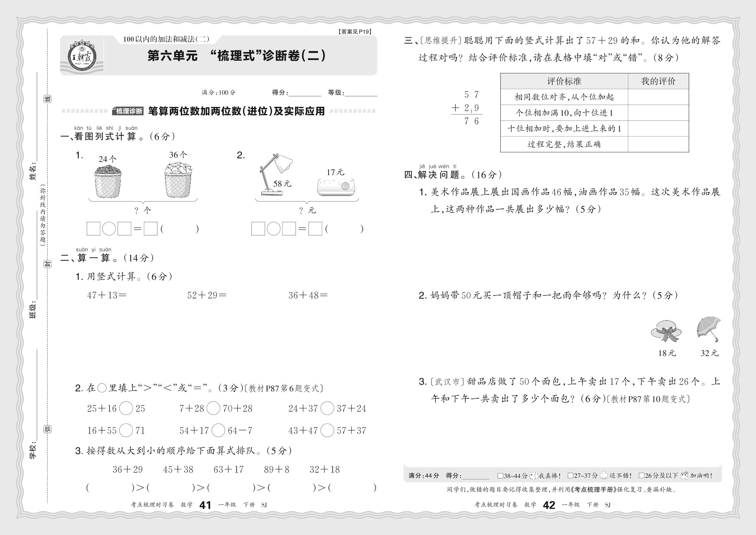Click the comparison circle after 25+16
756x535 pixels.
click(126, 409)
